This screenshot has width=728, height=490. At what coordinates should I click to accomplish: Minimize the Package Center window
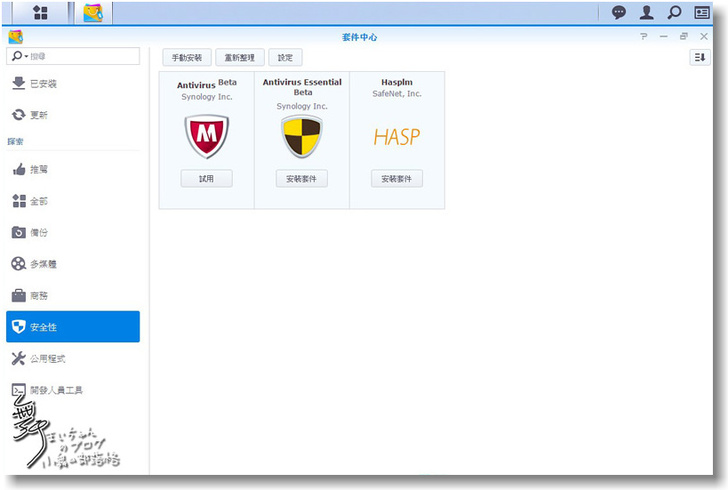point(663,36)
